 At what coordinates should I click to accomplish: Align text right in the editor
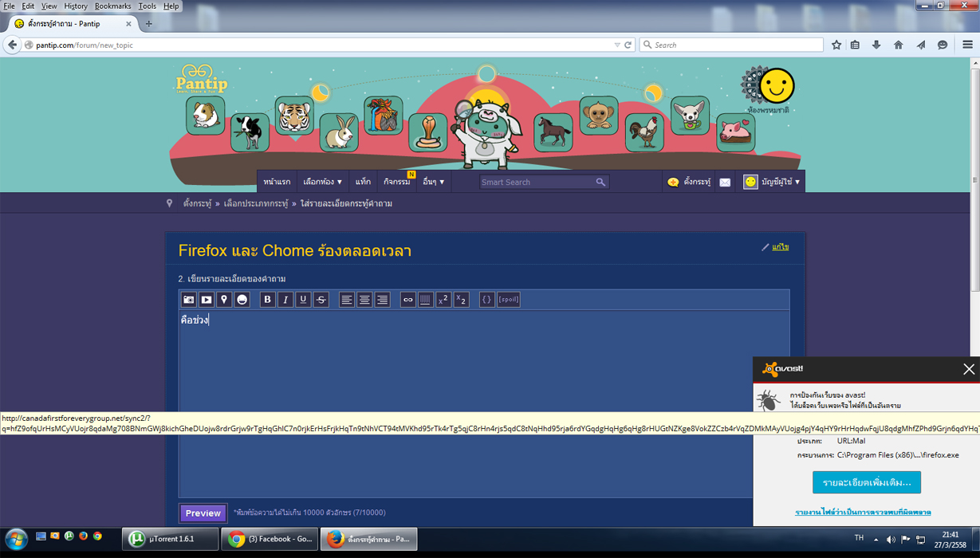click(382, 300)
